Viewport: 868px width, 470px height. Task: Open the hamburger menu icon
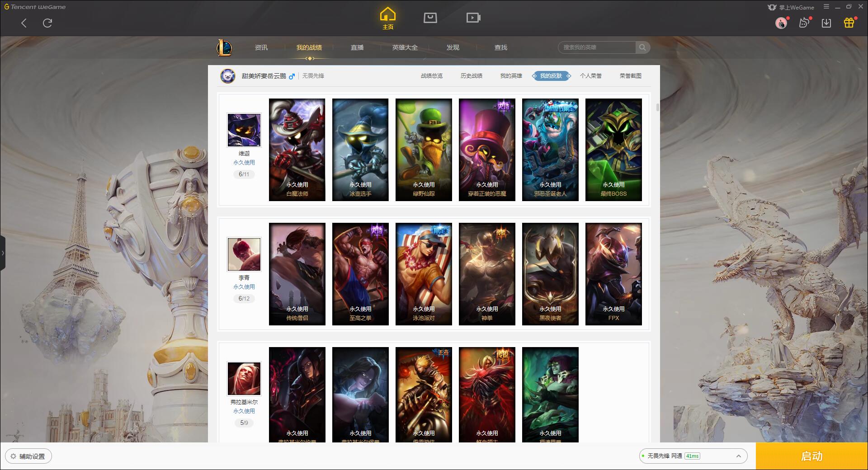[x=826, y=6]
